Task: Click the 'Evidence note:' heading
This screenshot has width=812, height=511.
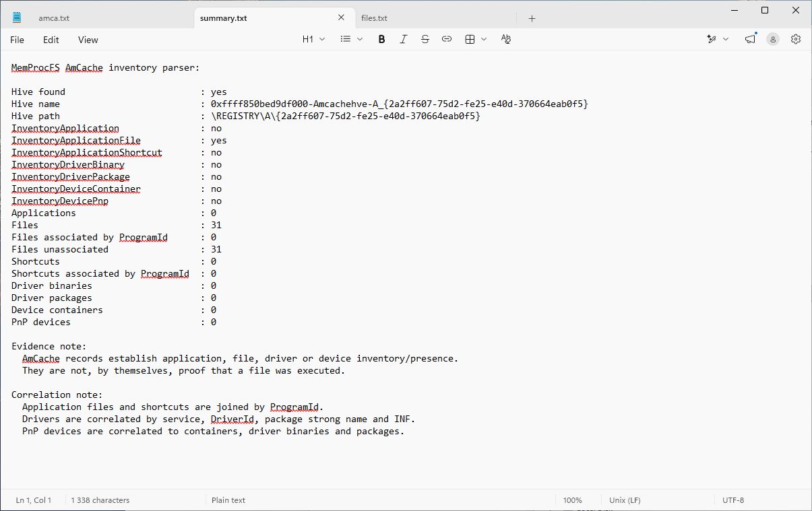Action: coord(49,346)
